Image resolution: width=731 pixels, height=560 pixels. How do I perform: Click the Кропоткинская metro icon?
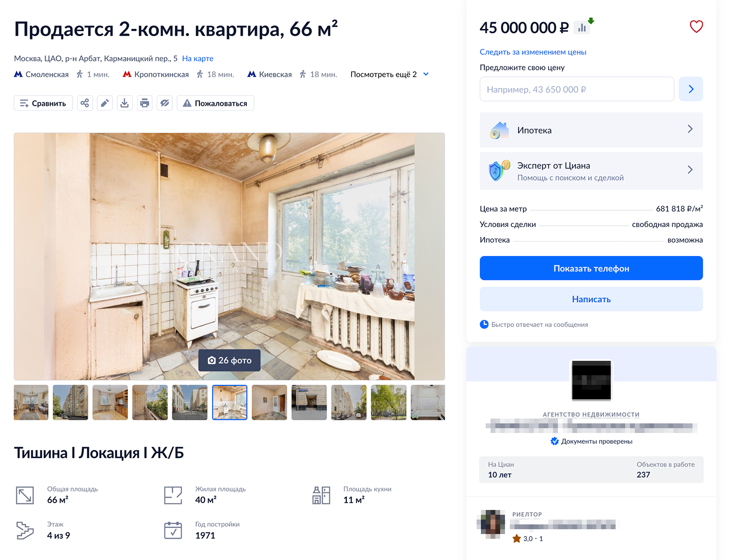click(127, 74)
